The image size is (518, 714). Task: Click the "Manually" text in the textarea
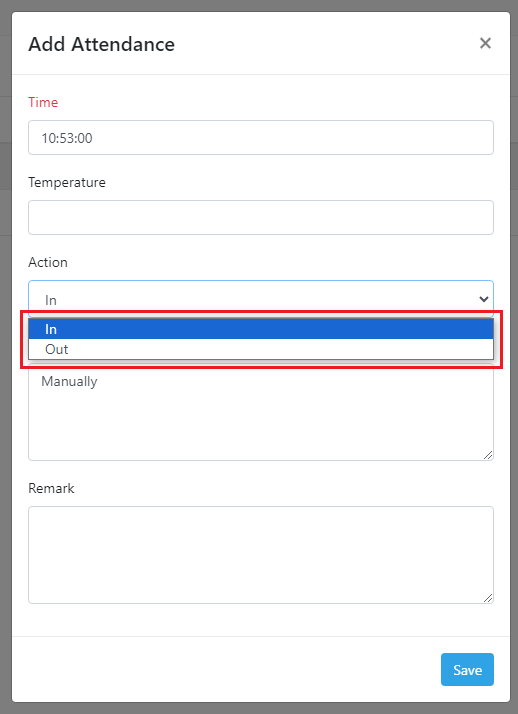coord(69,382)
